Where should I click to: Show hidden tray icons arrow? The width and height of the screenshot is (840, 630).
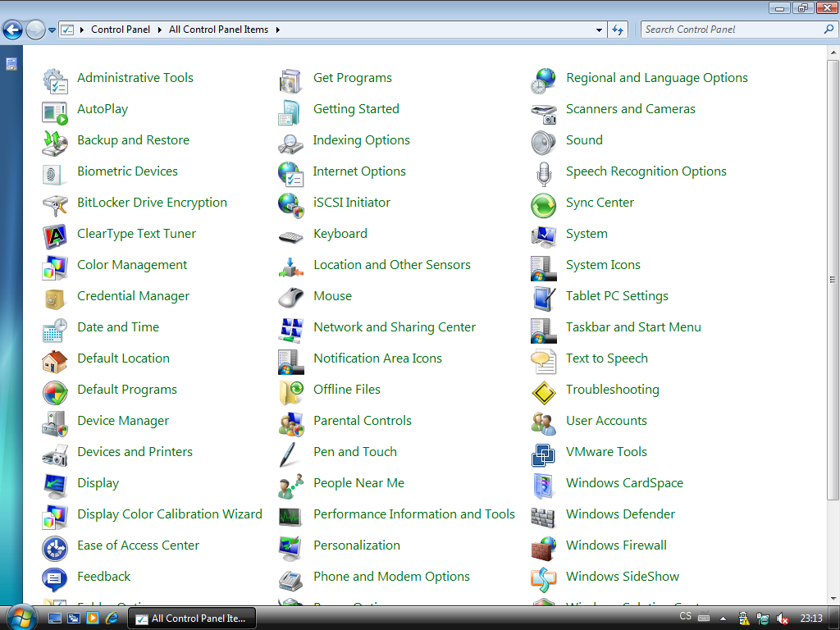point(723,619)
